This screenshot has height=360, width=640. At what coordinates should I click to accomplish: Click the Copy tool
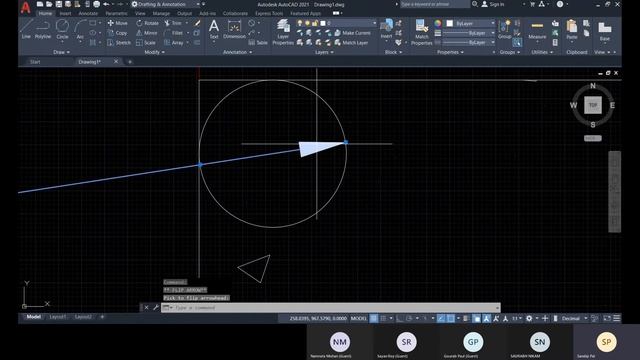[x=117, y=33]
